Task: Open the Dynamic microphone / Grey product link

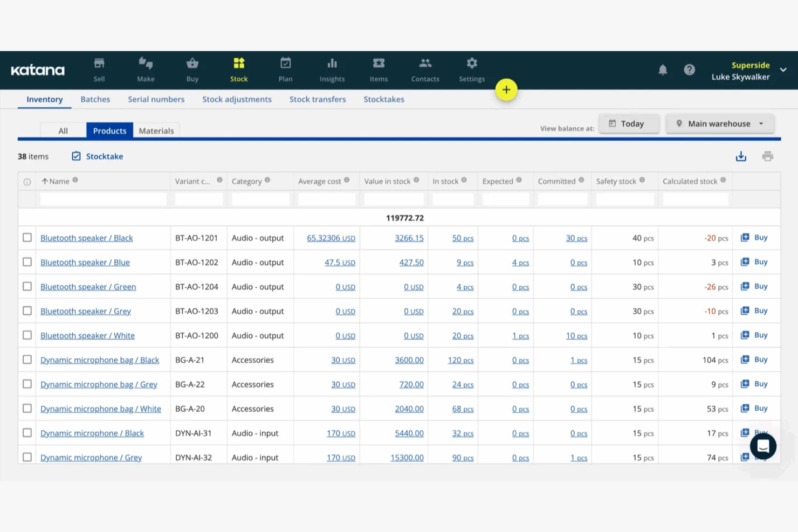Action: coord(91,457)
